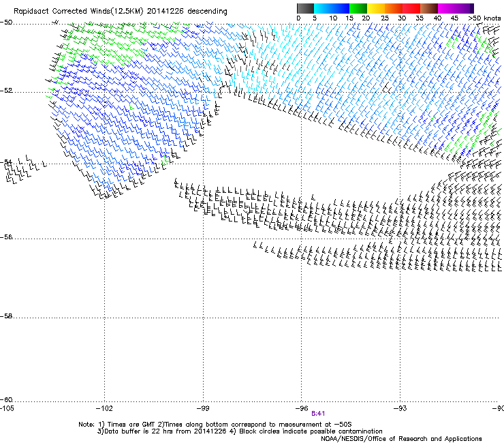Click legend tick label '40'
The height and width of the screenshot is (443, 504).
pos(437,18)
